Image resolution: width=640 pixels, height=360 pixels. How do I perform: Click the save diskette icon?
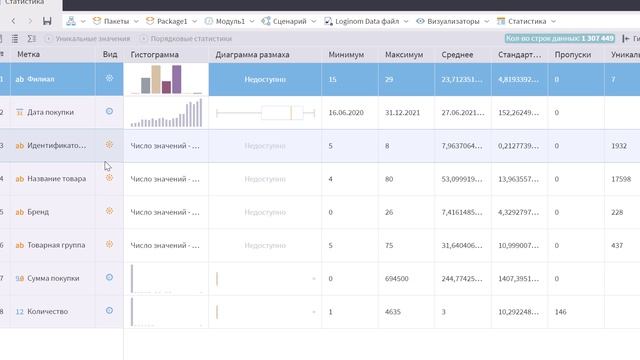coord(47,21)
